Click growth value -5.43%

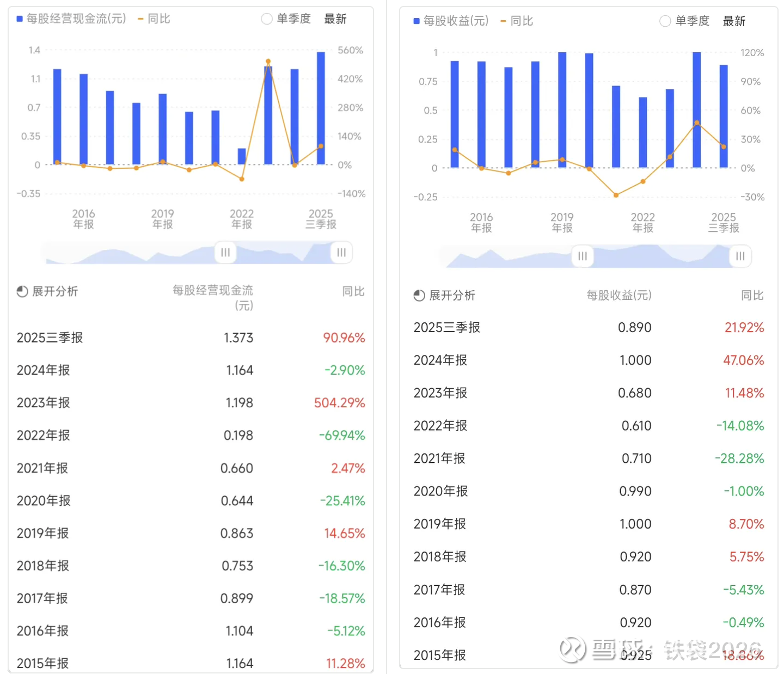744,590
